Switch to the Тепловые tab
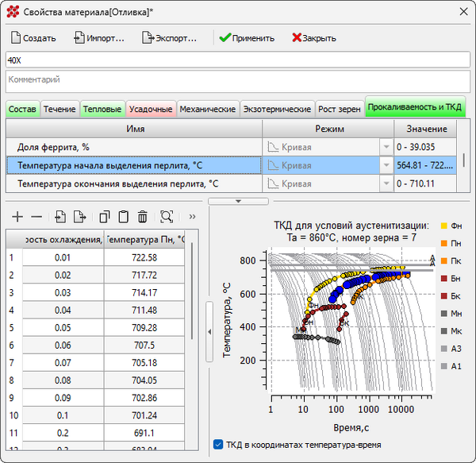 pyautogui.click(x=102, y=109)
